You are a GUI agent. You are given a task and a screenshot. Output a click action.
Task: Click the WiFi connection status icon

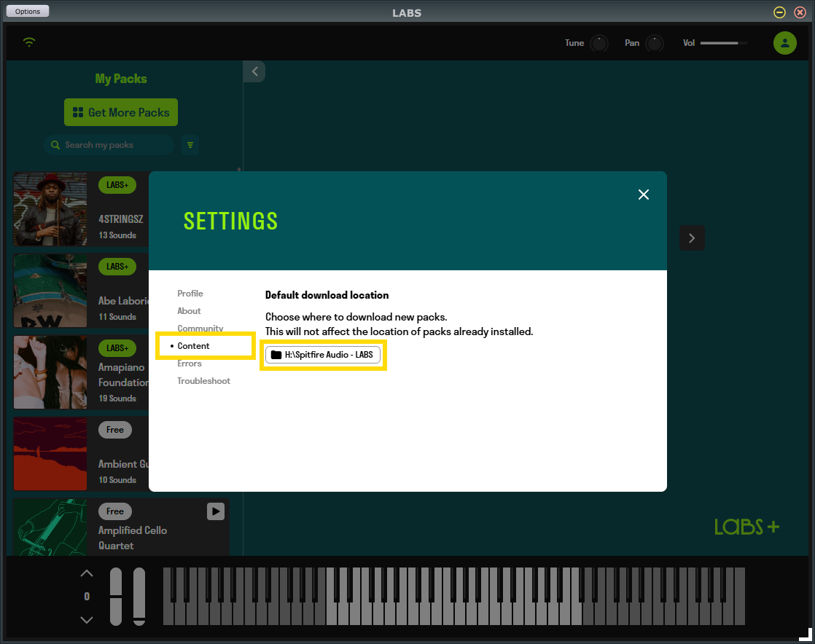[x=29, y=42]
